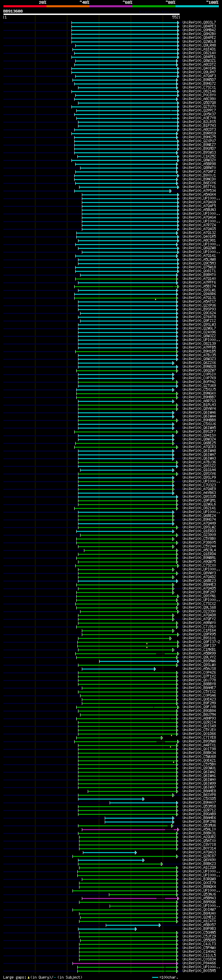Click label UniRef100_B0S5M5
Viewport: 222px width, 980px height.
point(199,971)
